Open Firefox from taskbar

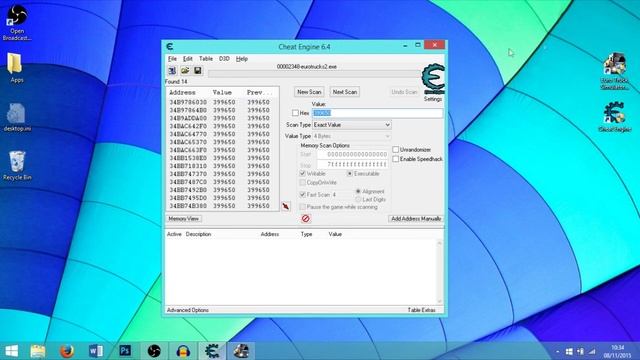[67, 351]
